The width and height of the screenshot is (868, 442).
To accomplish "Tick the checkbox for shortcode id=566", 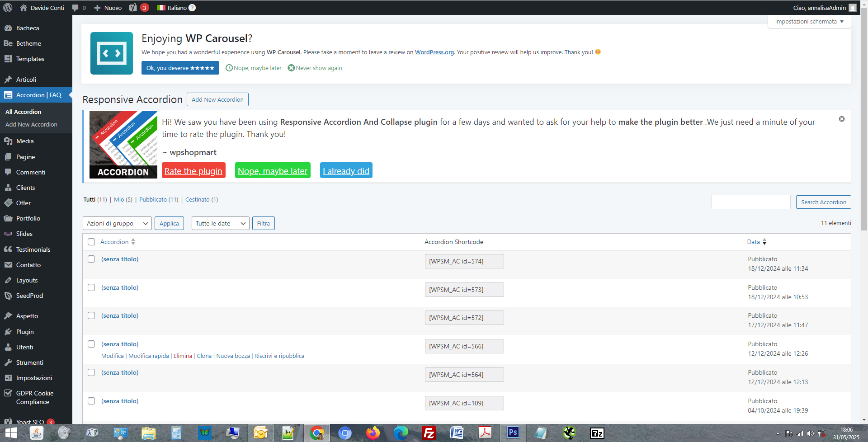I will (91, 344).
